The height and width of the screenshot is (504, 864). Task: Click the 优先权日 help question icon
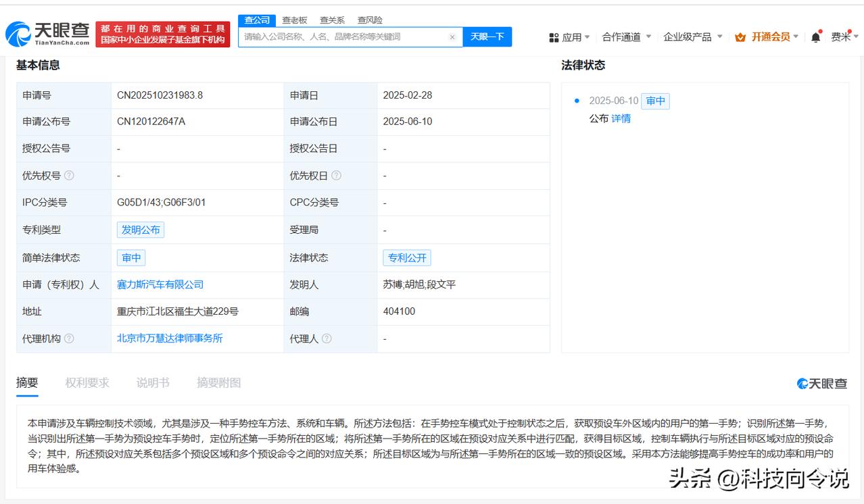(336, 176)
